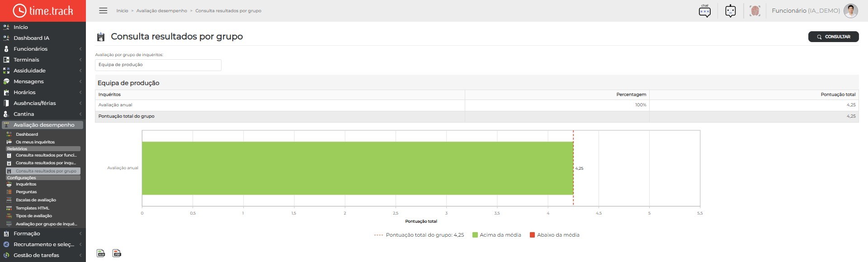The height and width of the screenshot is (262, 868).
Task: Toggle the hamburger sidebar menu
Action: [x=103, y=10]
